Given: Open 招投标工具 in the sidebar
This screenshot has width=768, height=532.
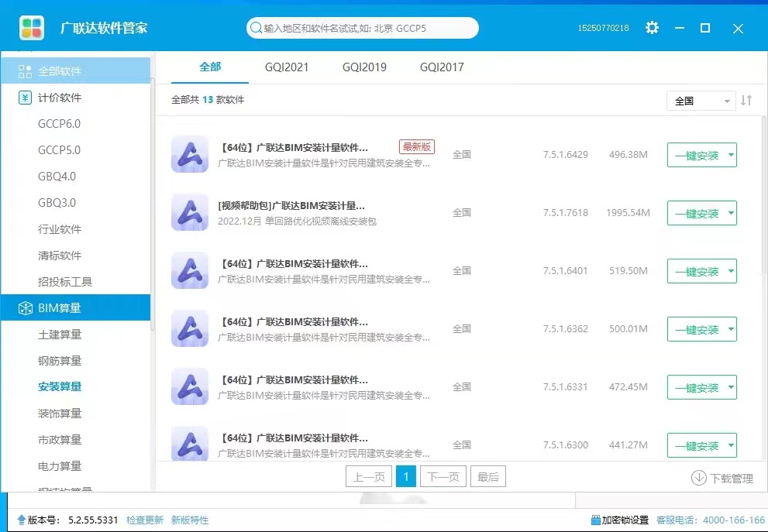Looking at the screenshot, I should click(x=65, y=282).
